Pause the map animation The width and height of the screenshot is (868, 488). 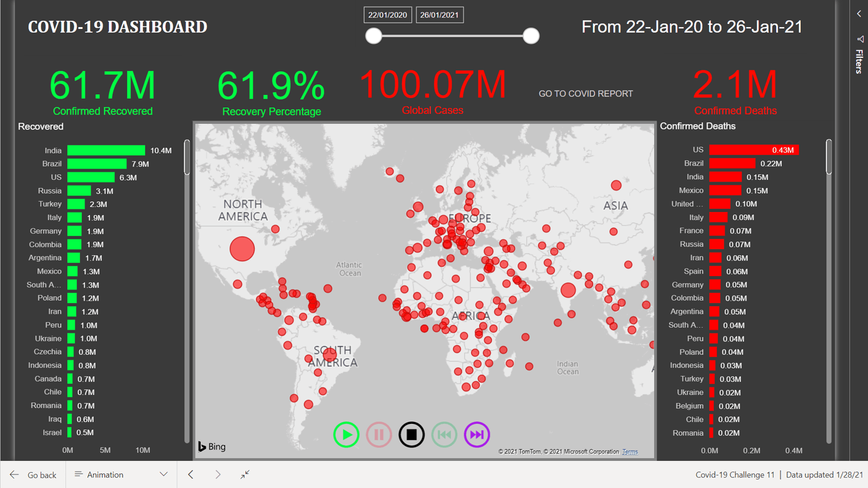(379, 435)
